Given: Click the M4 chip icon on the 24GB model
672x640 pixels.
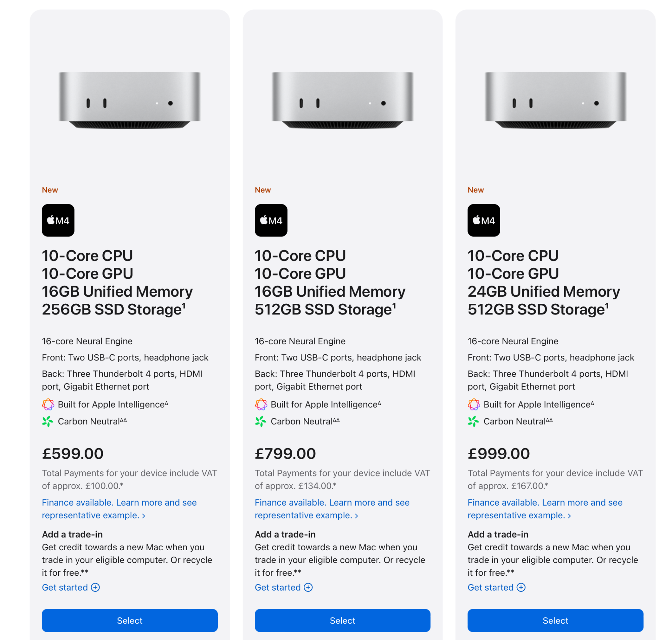Looking at the screenshot, I should click(x=484, y=220).
